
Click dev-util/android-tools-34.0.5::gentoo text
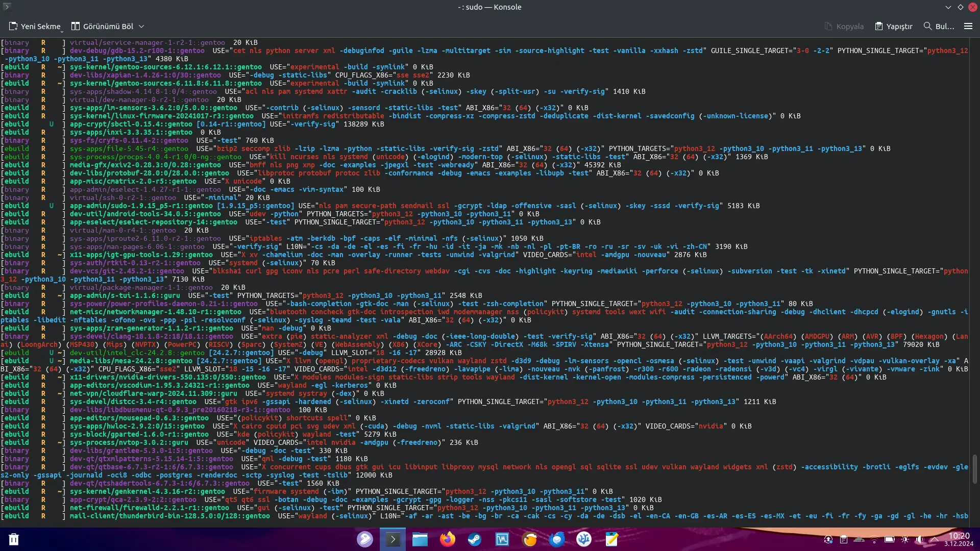pos(145,214)
